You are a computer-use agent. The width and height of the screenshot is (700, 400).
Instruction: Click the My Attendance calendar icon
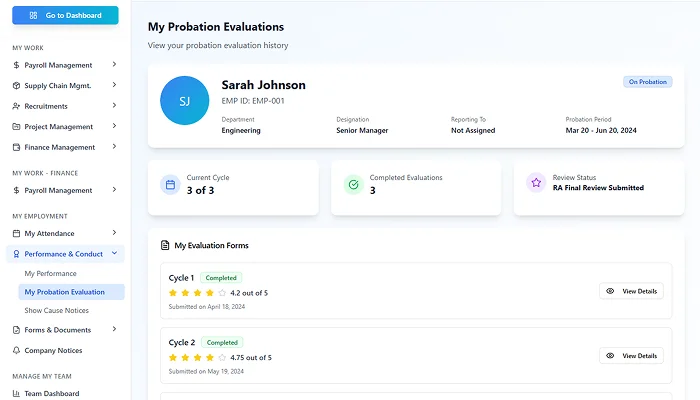pos(16,233)
